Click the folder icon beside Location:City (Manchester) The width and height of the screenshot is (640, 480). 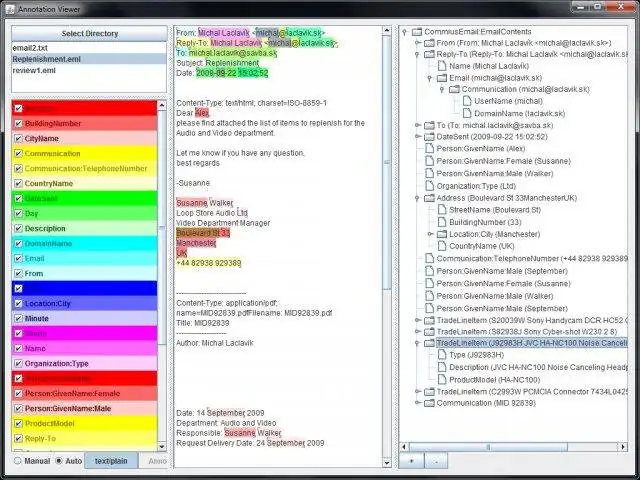(x=442, y=234)
